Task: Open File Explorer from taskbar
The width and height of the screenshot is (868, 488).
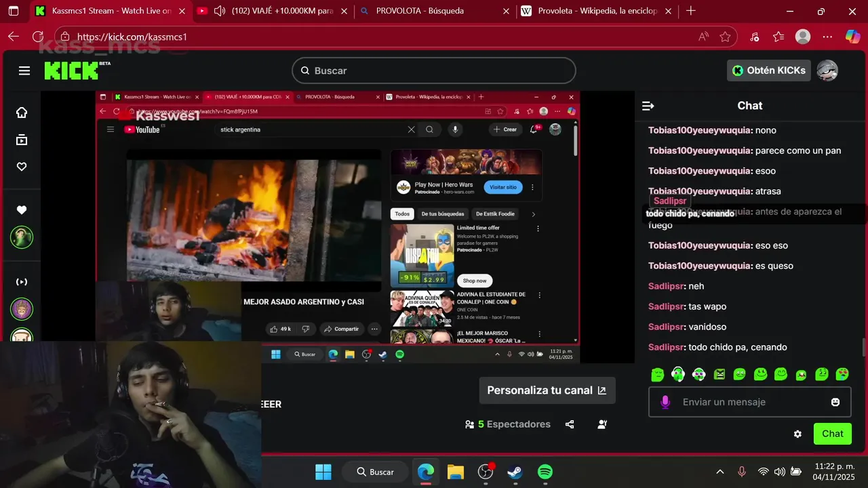Action: click(455, 472)
